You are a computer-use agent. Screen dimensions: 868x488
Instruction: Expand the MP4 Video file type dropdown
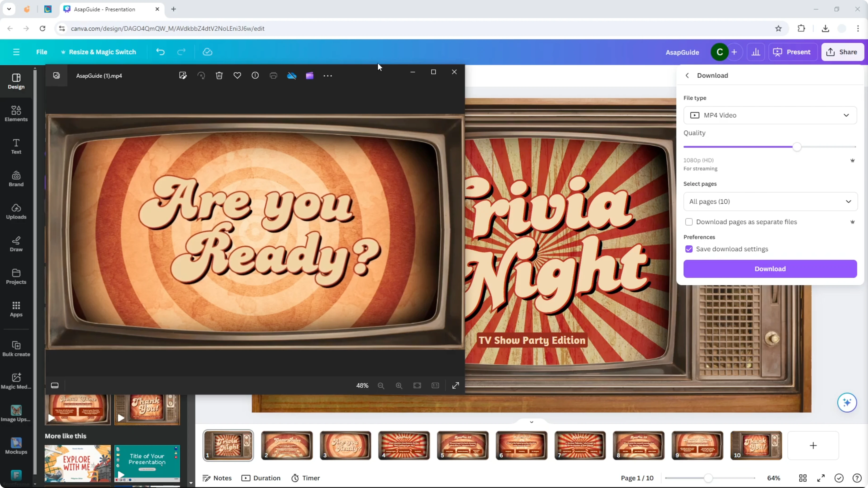tap(770, 115)
